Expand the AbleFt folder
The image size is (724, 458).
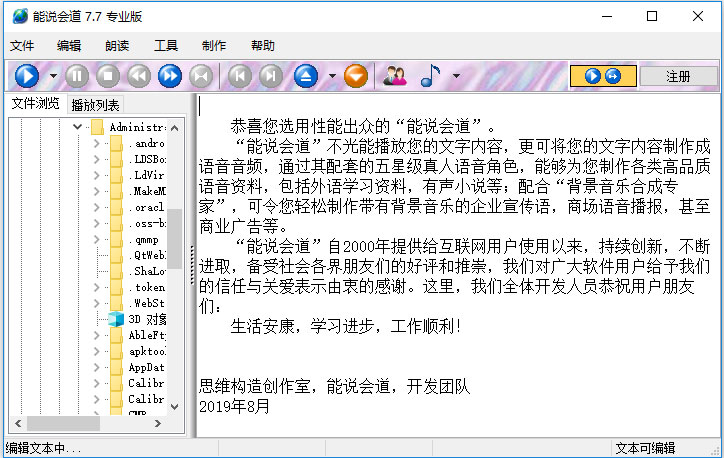[x=97, y=335]
